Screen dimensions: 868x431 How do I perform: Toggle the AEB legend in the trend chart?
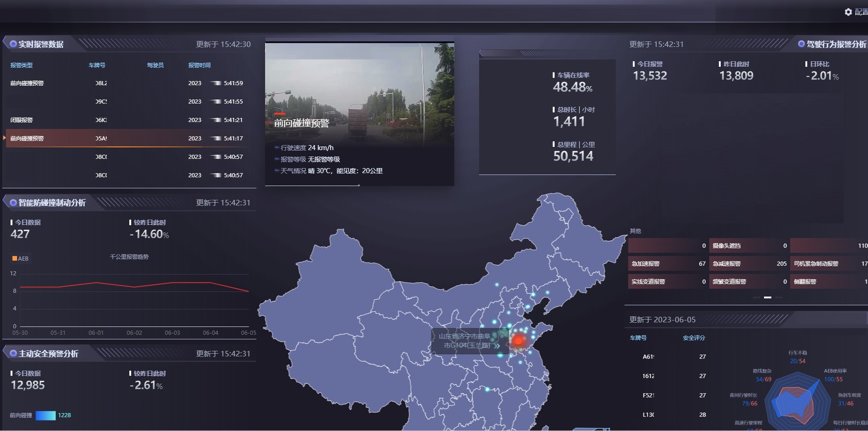pos(20,259)
